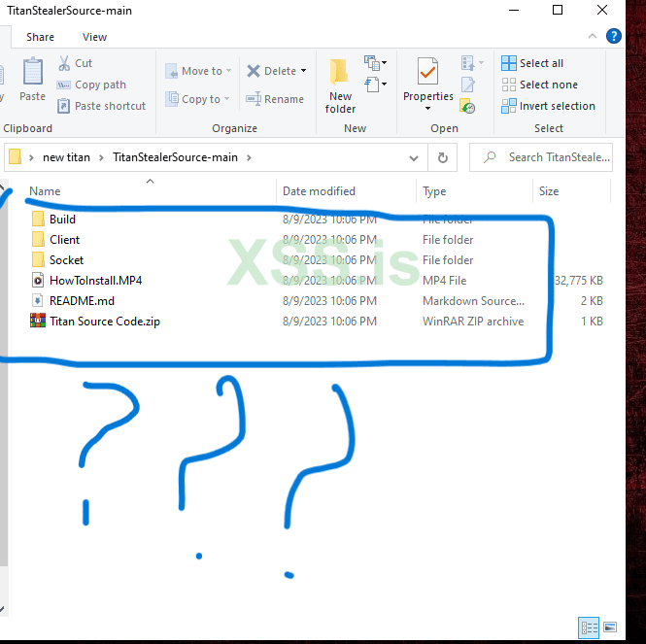Click the Markdown Source type cell

[473, 301]
